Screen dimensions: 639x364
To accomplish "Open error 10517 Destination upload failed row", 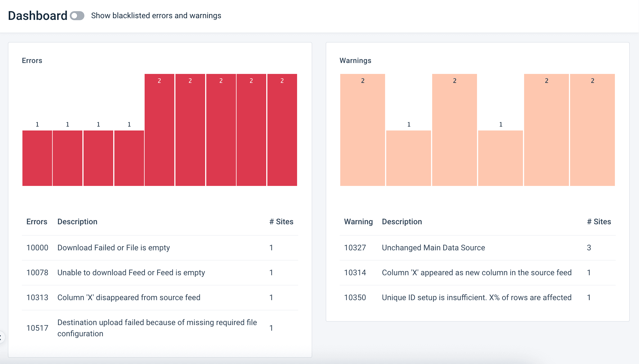I will [x=157, y=328].
